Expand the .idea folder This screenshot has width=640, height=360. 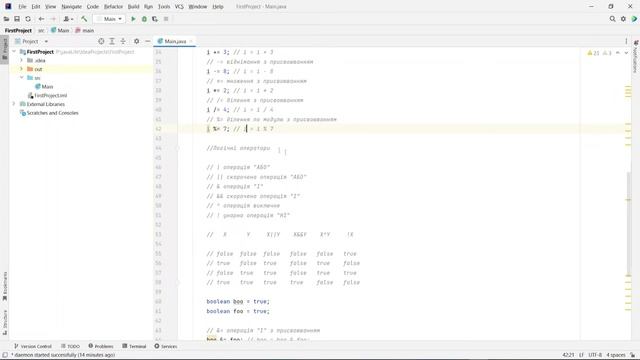point(22,60)
